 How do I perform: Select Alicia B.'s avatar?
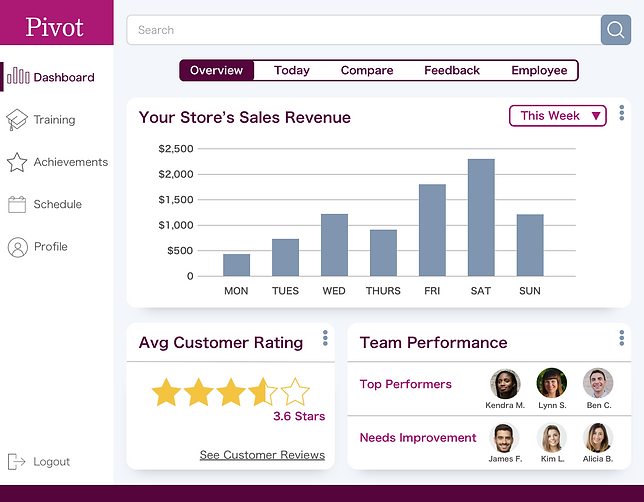coord(598,438)
